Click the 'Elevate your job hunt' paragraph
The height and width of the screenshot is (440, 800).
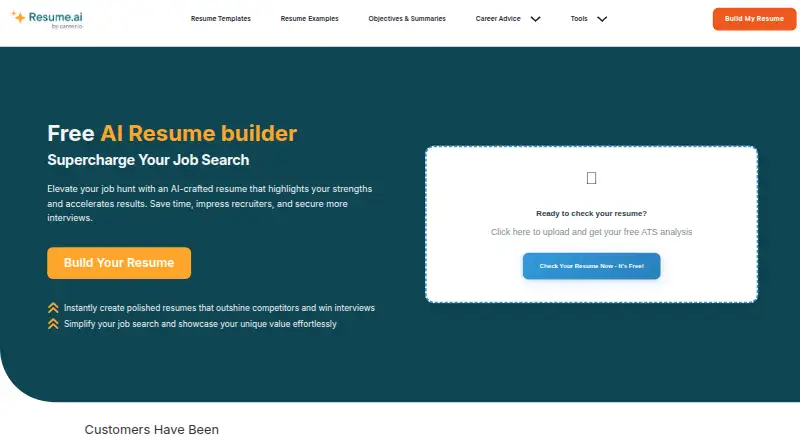pos(210,203)
